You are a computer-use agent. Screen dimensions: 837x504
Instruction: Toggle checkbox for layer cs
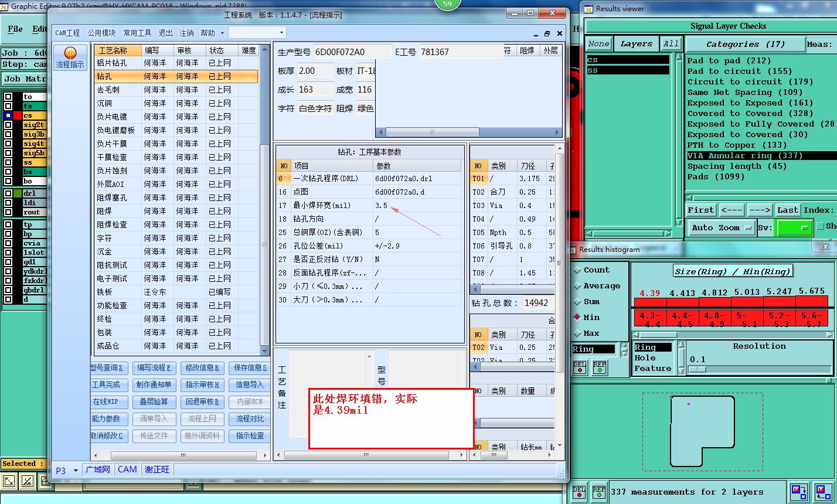point(8,115)
